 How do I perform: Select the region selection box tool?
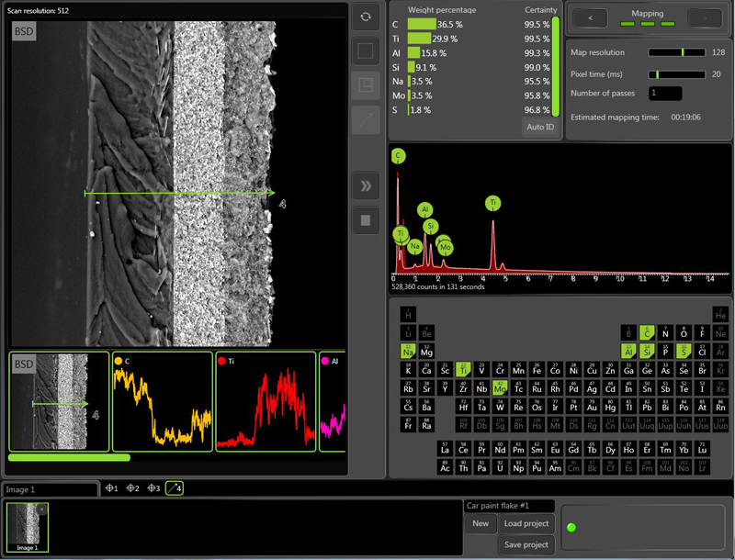(366, 51)
